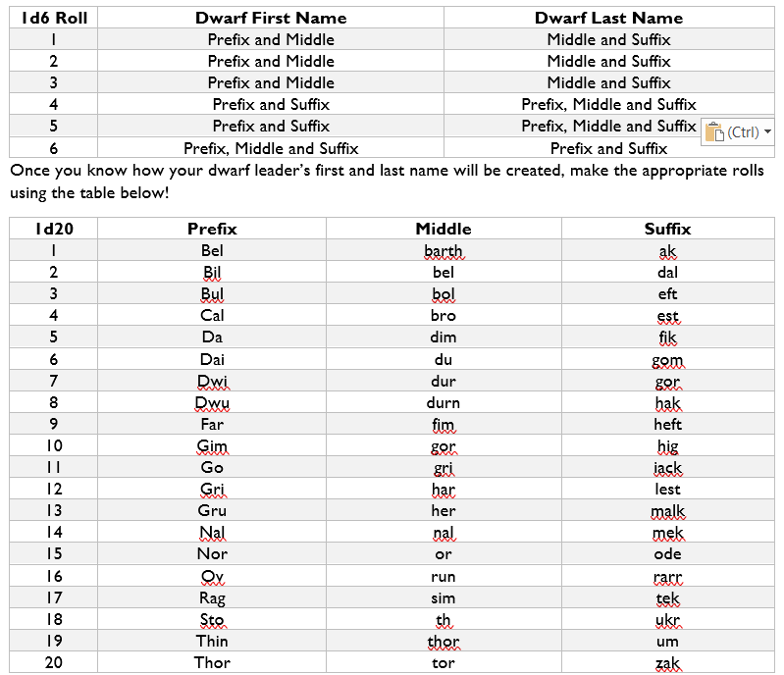Click the prefix 'Rag' cell
This screenshot has width=784, height=675.
tap(212, 597)
